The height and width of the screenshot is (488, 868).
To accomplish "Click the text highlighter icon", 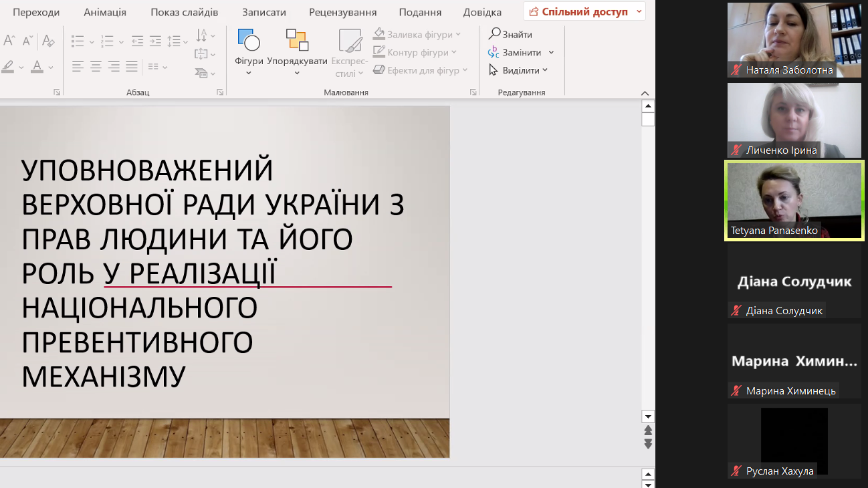I will coord(9,66).
